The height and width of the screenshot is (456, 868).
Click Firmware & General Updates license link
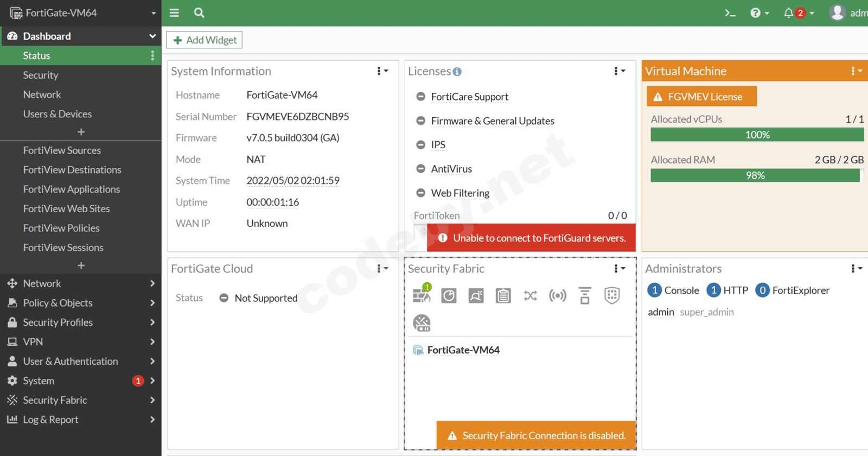point(493,121)
